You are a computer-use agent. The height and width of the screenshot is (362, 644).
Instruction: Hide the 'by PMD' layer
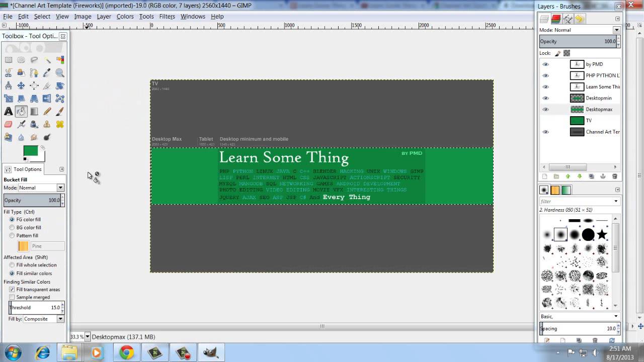(x=545, y=64)
